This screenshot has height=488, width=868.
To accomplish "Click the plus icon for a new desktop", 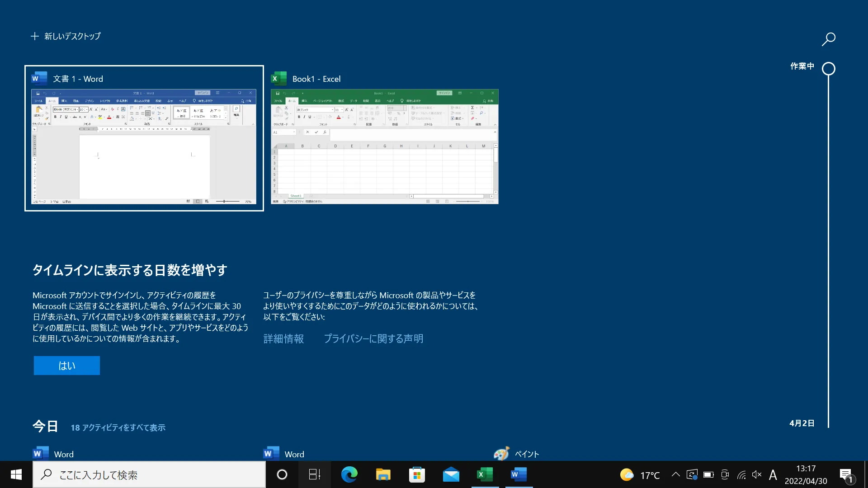I will [34, 36].
